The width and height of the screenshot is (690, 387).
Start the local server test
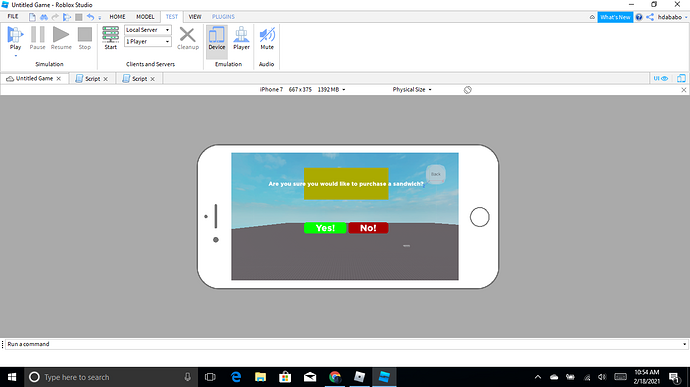coord(110,38)
